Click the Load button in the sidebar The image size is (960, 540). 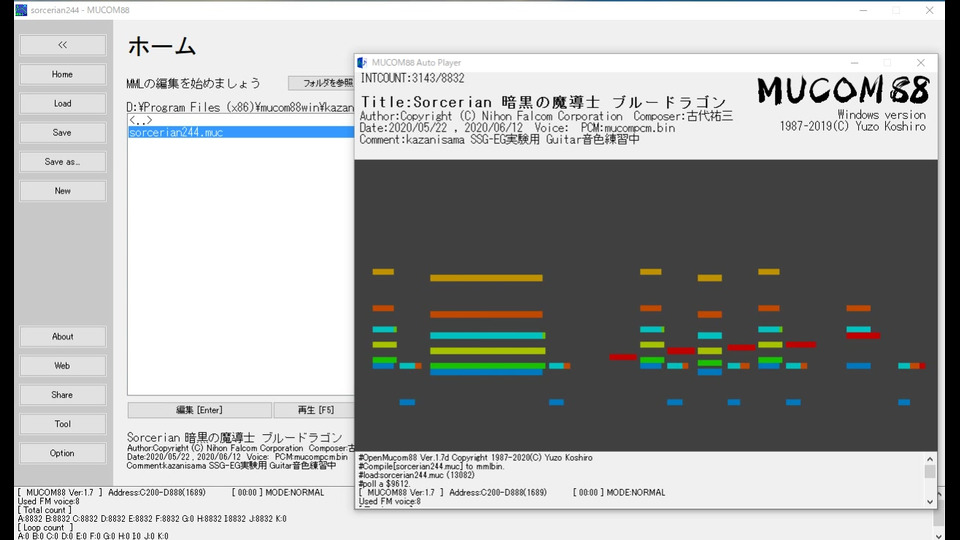pyautogui.click(x=62, y=103)
